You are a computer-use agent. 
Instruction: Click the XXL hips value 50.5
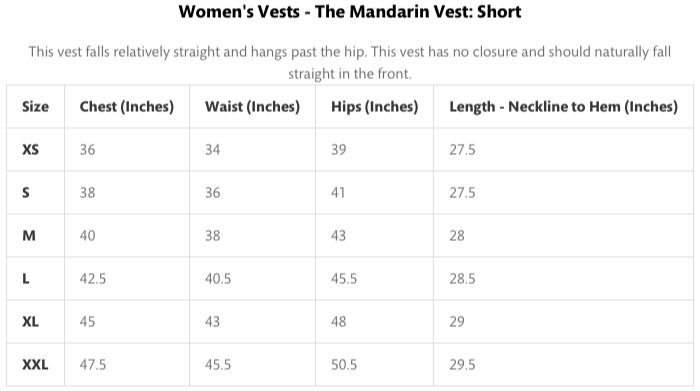[x=344, y=365]
